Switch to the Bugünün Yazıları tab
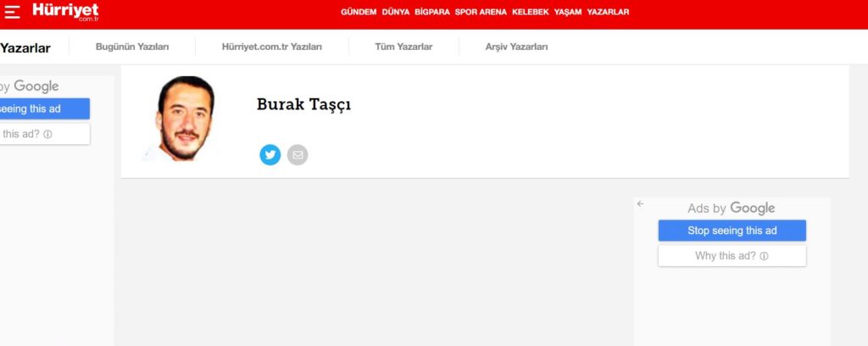Image resolution: width=868 pixels, height=346 pixels. pyautogui.click(x=132, y=47)
